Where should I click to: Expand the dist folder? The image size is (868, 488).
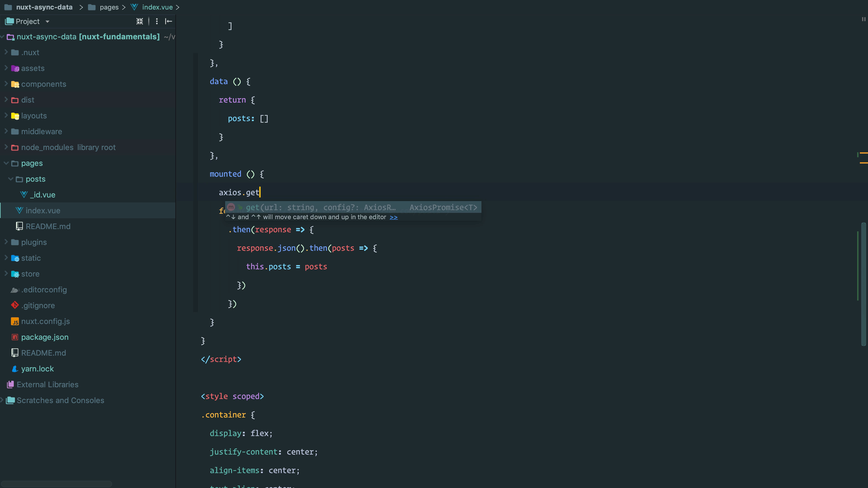click(6, 100)
